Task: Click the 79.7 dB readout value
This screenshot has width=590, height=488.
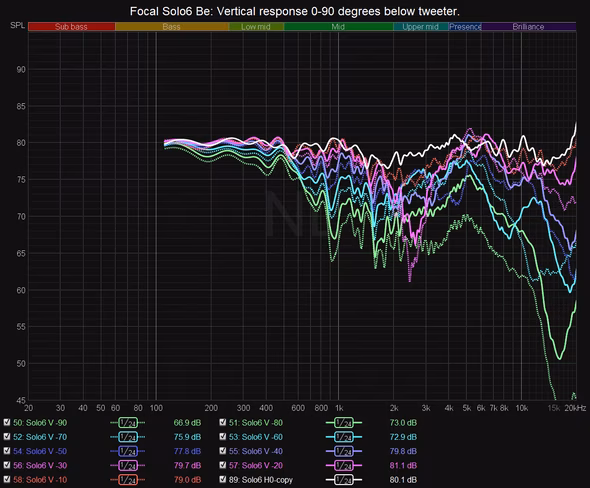Action: (187, 465)
